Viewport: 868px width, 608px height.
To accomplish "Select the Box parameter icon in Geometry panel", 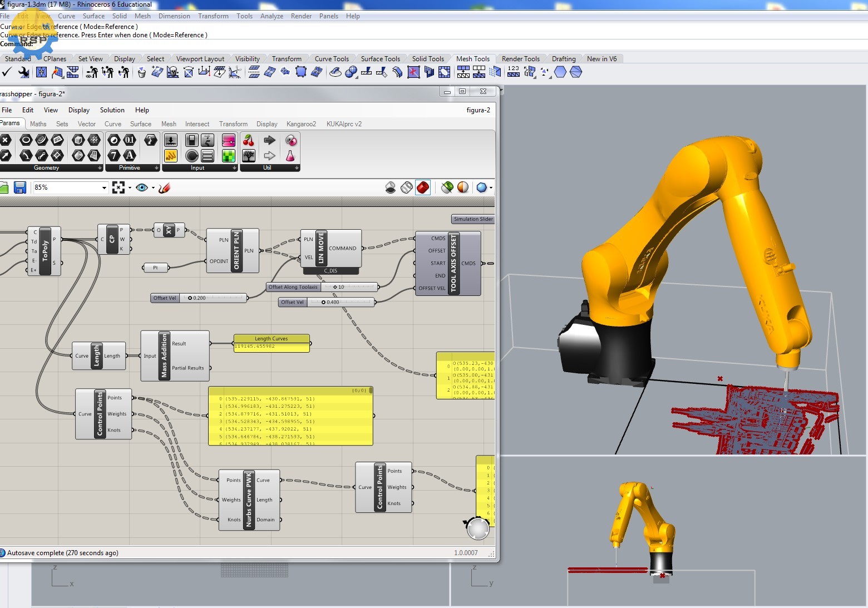I will 78,140.
